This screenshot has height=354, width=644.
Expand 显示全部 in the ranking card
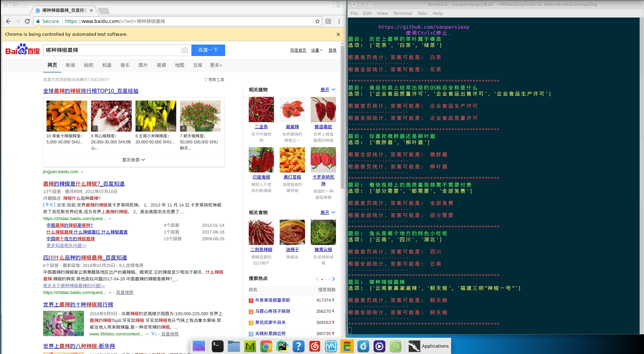pos(133,160)
